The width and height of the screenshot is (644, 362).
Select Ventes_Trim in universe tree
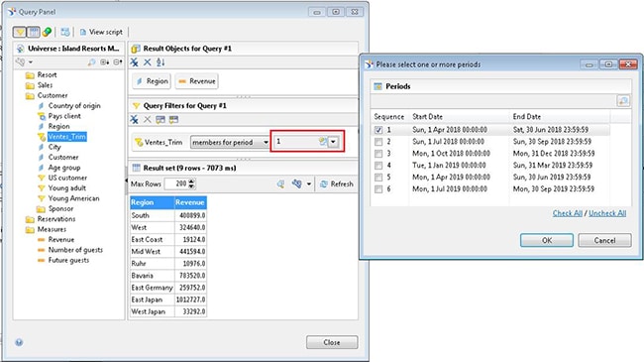pyautogui.click(x=61, y=137)
